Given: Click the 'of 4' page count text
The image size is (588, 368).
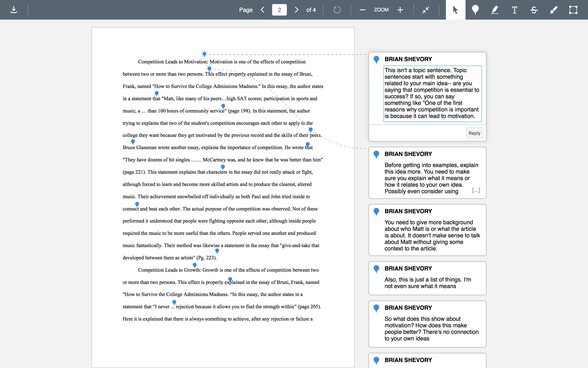Looking at the screenshot, I should pyautogui.click(x=311, y=10).
